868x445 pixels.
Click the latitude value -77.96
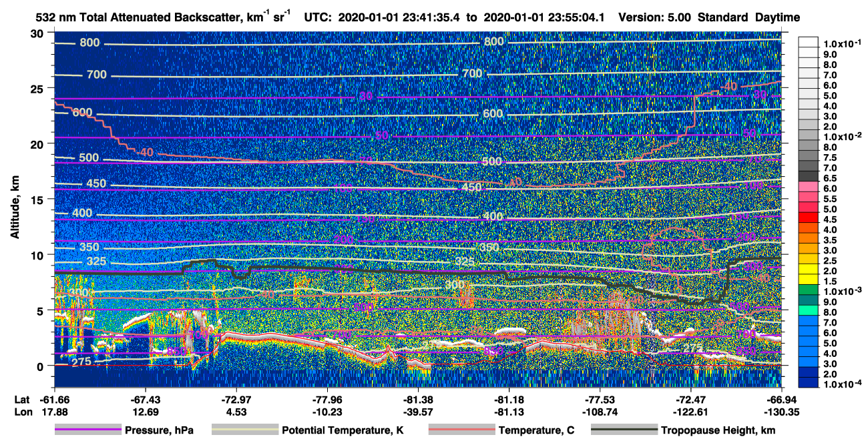[327, 399]
